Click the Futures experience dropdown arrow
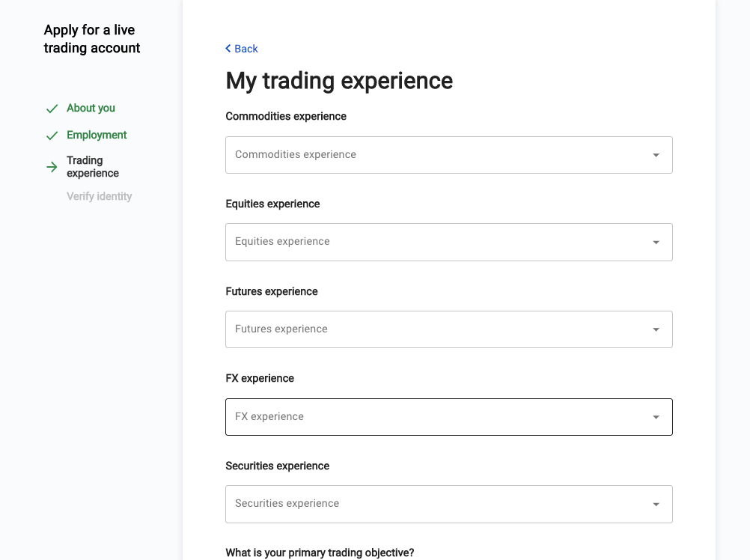750x560 pixels. tap(656, 329)
